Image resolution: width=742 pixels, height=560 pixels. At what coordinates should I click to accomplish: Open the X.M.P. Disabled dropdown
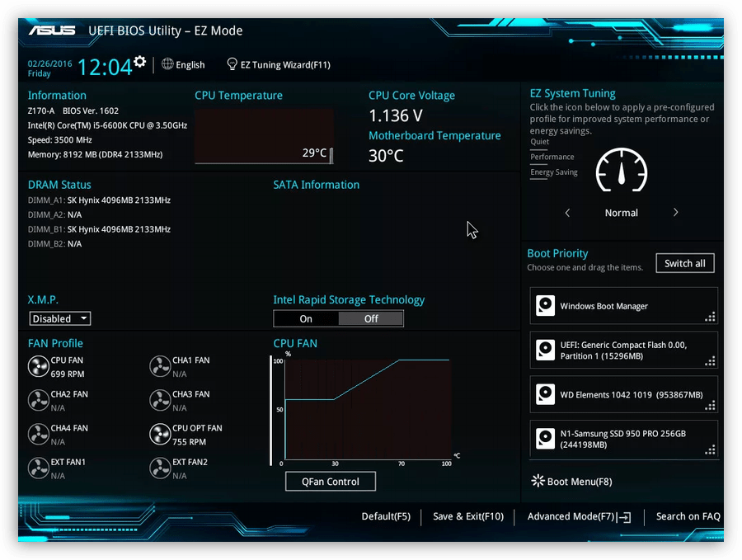(59, 318)
